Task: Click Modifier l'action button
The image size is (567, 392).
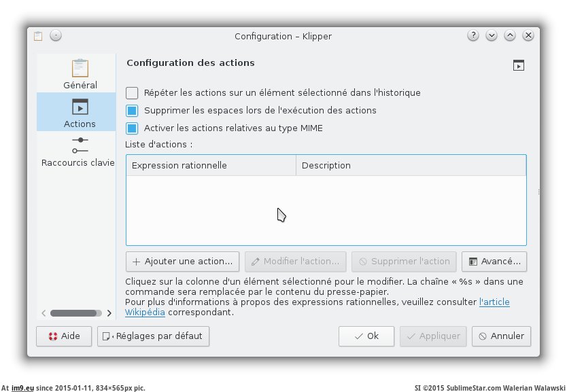Action: click(296, 262)
